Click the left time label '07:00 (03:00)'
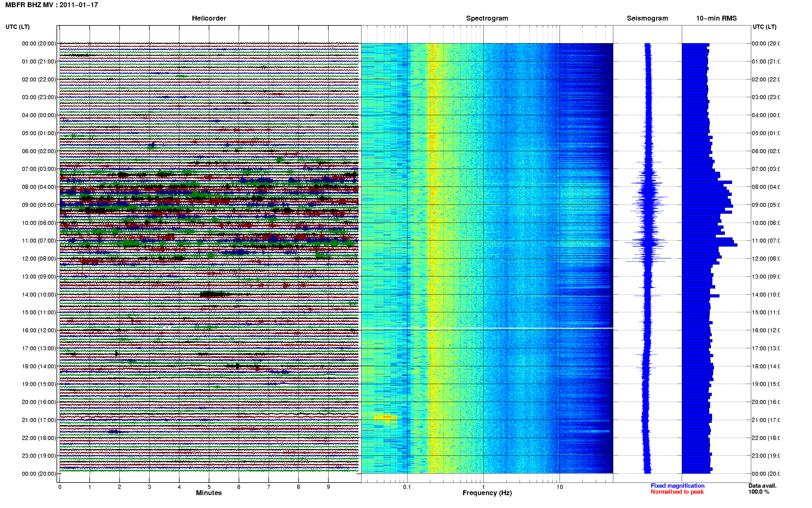 click(x=39, y=169)
